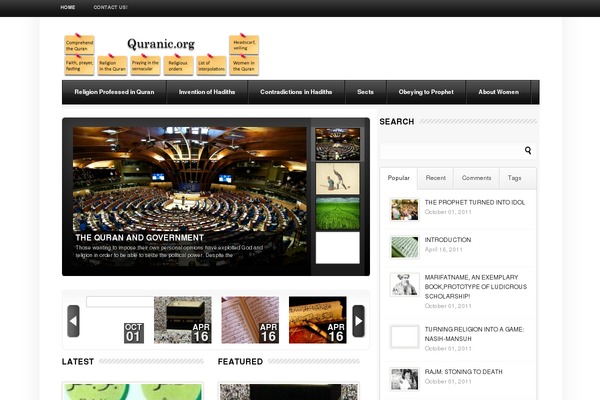Image resolution: width=600 pixels, height=400 pixels.
Task: Advance carousel with right arrow
Action: (x=358, y=321)
